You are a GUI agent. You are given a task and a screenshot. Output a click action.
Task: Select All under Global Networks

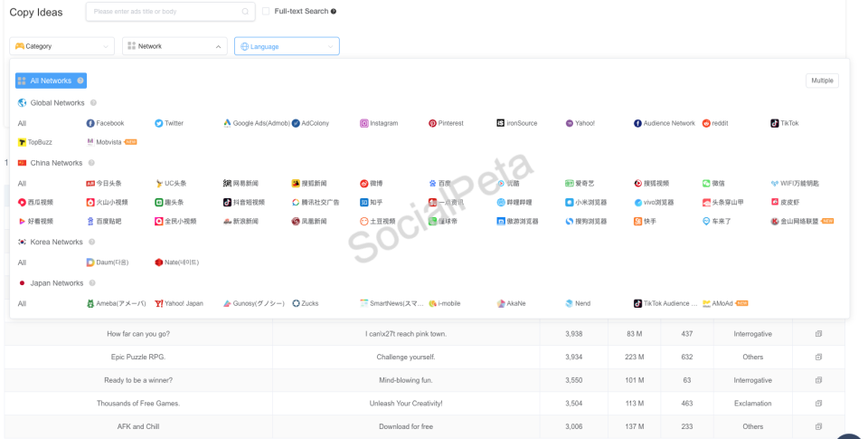(22, 123)
